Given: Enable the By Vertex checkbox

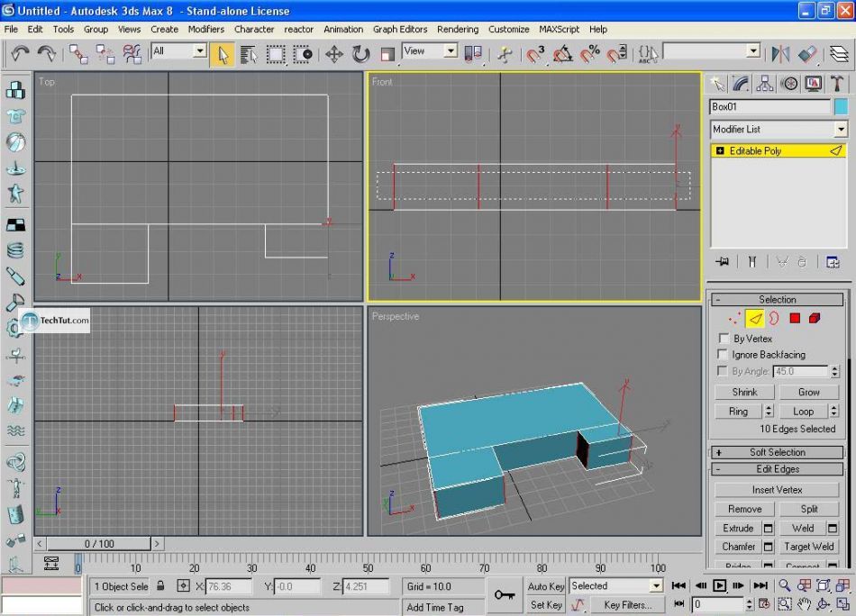Looking at the screenshot, I should pyautogui.click(x=724, y=339).
